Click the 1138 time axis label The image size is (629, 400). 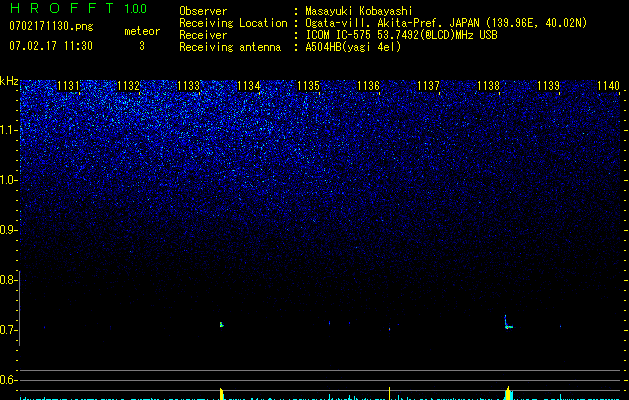(x=489, y=86)
